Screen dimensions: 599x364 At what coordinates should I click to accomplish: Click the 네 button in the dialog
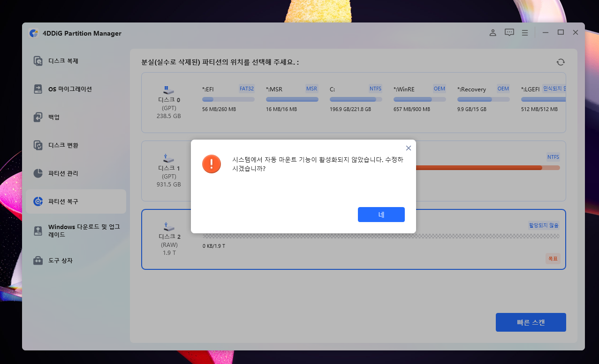381,215
